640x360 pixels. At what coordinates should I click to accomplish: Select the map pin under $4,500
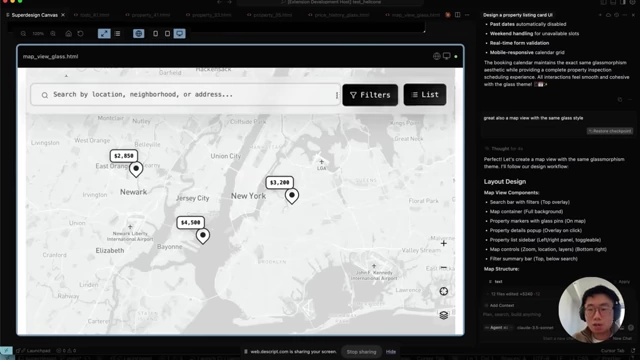click(x=203, y=236)
